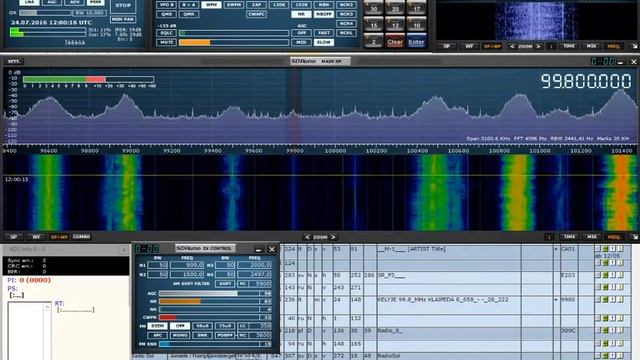
Task: Toggle SQLC squelch button
Action: 167,33
